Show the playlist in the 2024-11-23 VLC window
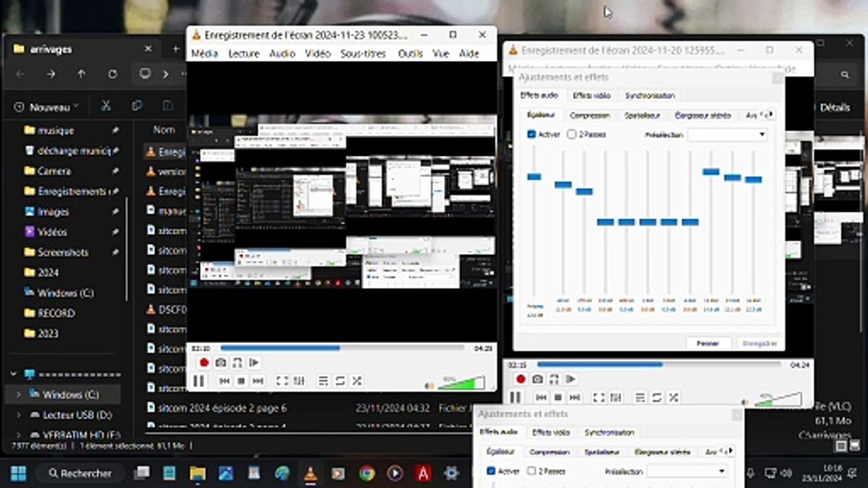Image resolution: width=868 pixels, height=488 pixels. (x=323, y=381)
